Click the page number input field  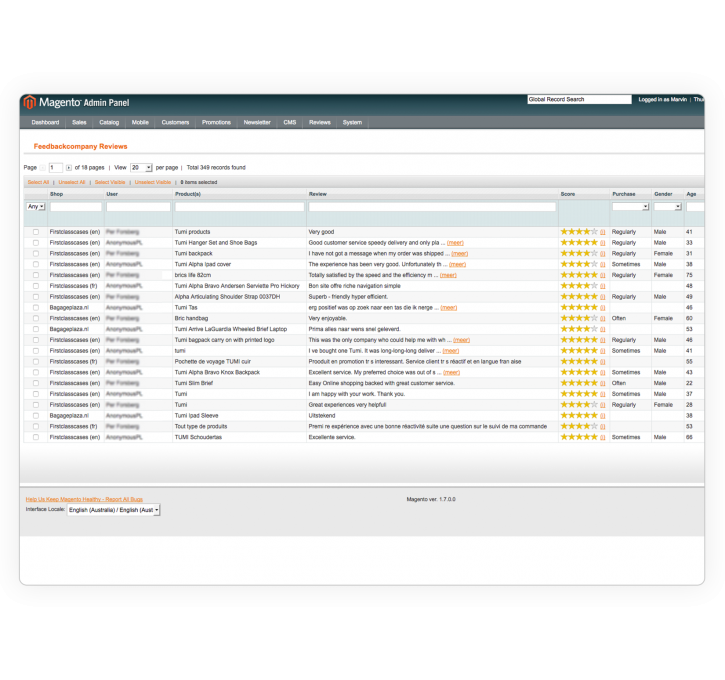point(55,167)
